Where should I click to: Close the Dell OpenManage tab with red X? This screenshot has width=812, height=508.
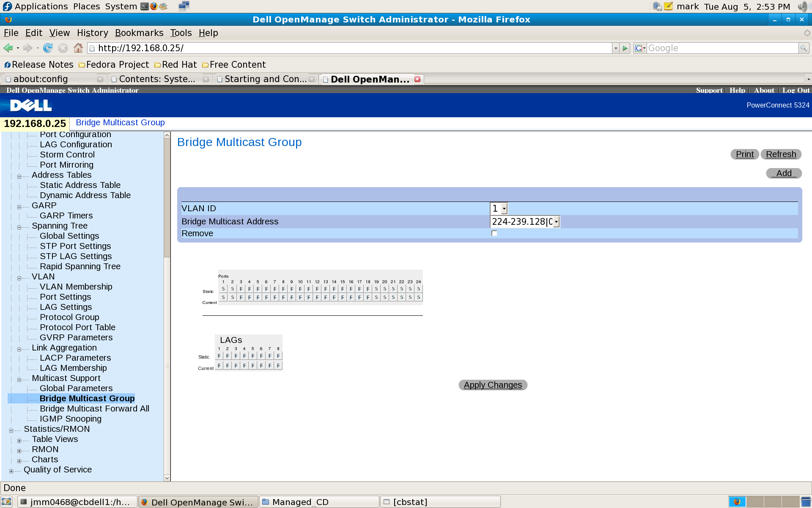[x=417, y=79]
